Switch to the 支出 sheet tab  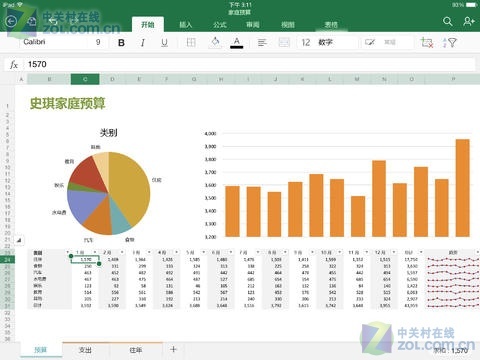(85, 350)
